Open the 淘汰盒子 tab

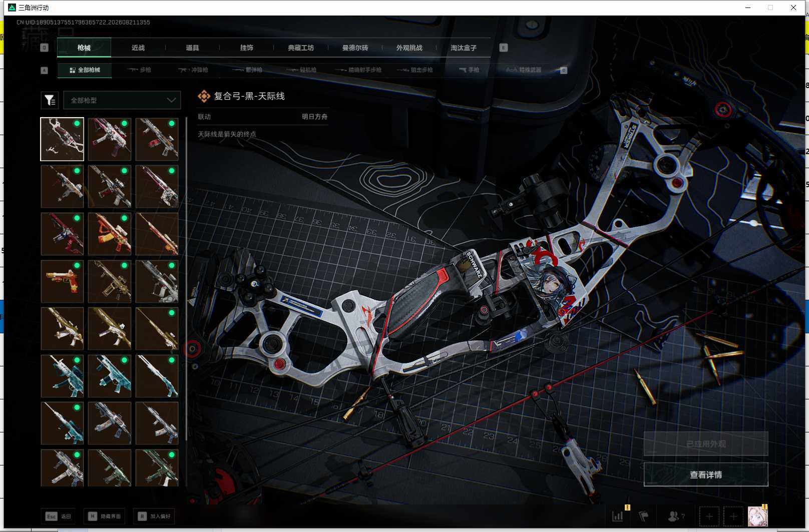pyautogui.click(x=464, y=48)
